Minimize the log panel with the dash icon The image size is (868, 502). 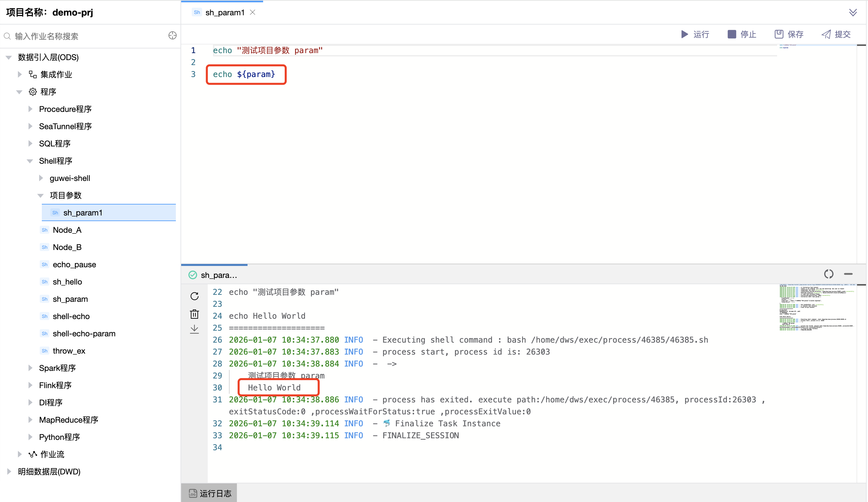[x=848, y=274]
